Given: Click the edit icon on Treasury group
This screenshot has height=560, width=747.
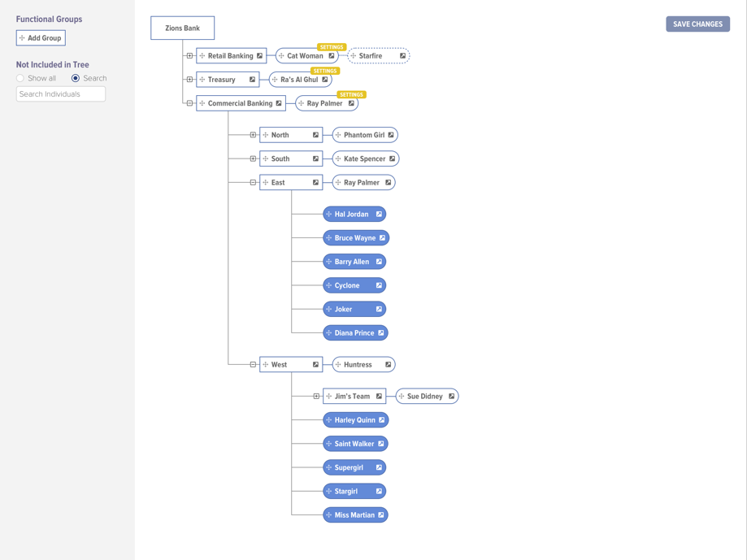Looking at the screenshot, I should pyautogui.click(x=252, y=79).
